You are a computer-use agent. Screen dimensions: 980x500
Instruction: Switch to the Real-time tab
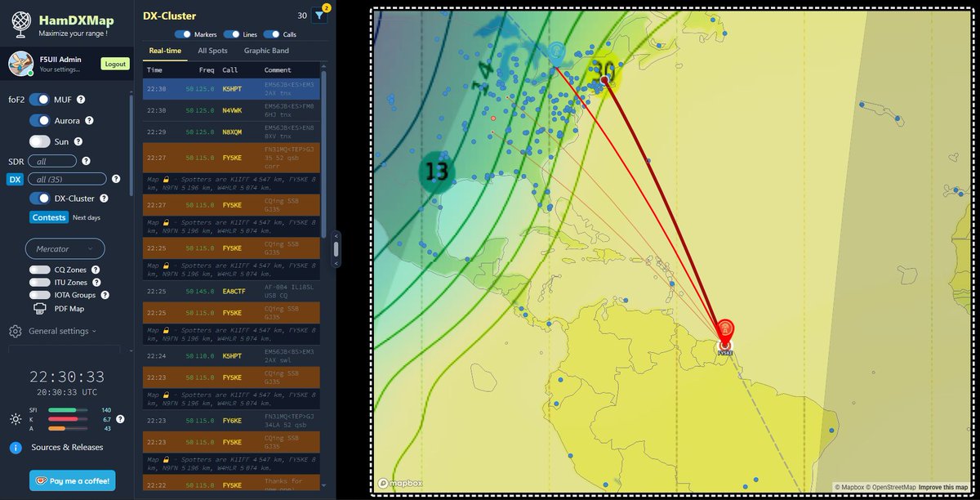click(x=163, y=51)
